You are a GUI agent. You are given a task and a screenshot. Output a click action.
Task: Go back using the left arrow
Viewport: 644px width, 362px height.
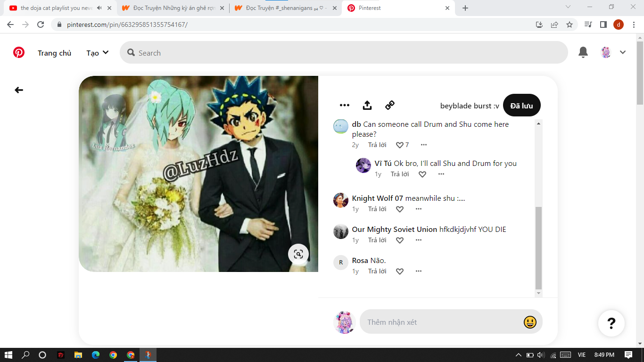(19, 90)
